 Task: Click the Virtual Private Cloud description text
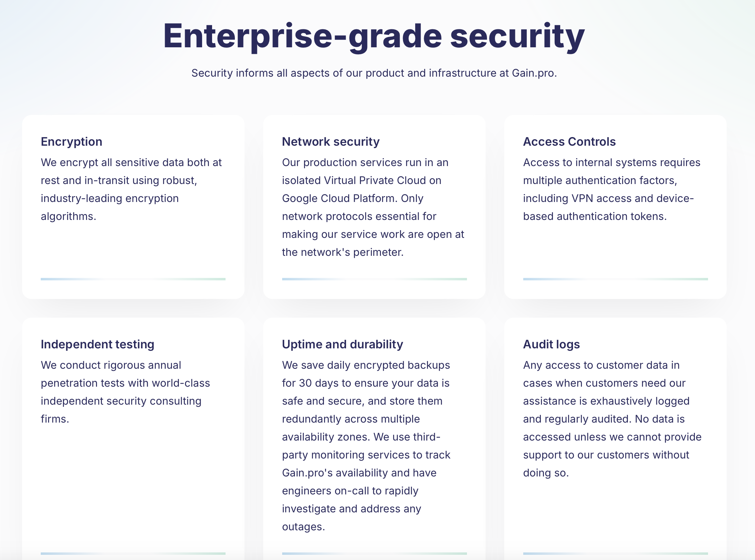coord(373,207)
